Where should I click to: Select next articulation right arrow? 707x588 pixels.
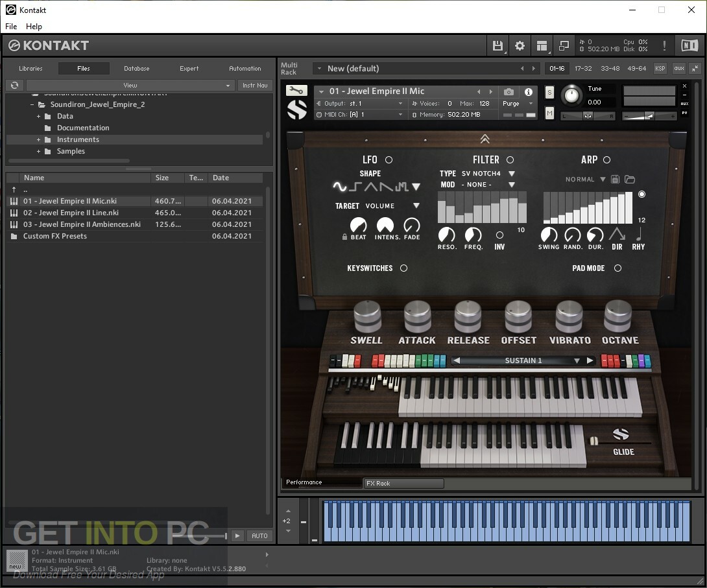pyautogui.click(x=590, y=360)
